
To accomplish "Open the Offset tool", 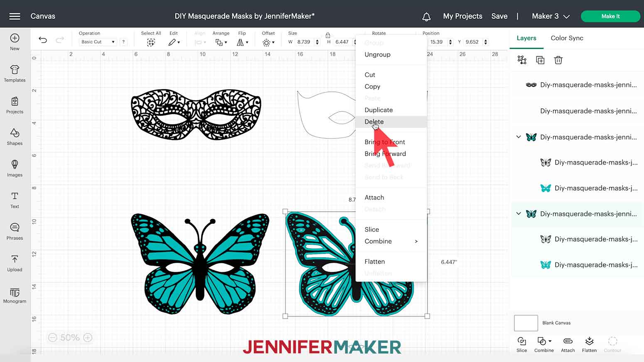I will (x=268, y=42).
